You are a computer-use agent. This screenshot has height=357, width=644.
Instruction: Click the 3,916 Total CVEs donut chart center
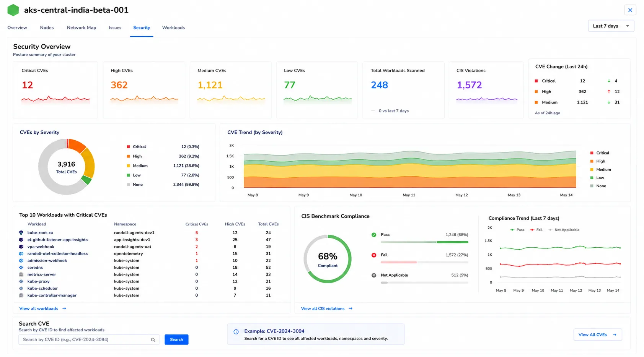pos(67,167)
